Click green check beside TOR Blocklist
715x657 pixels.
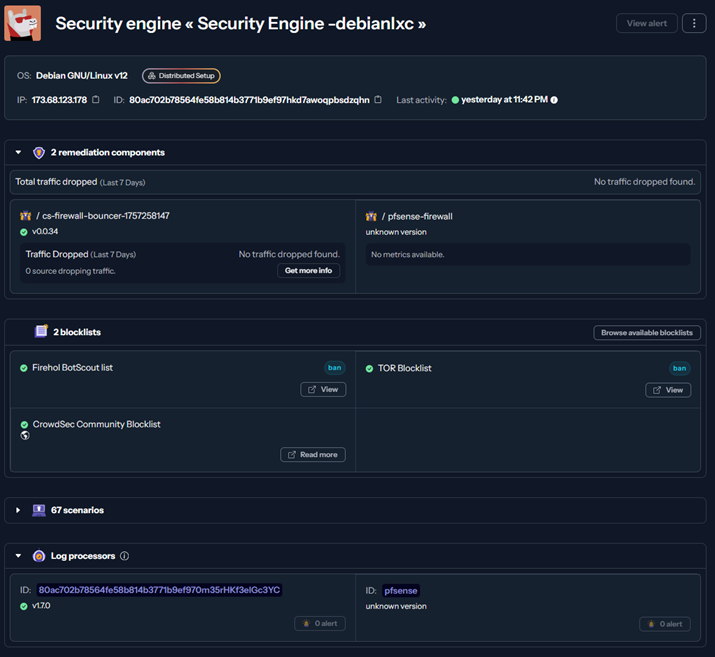(369, 368)
